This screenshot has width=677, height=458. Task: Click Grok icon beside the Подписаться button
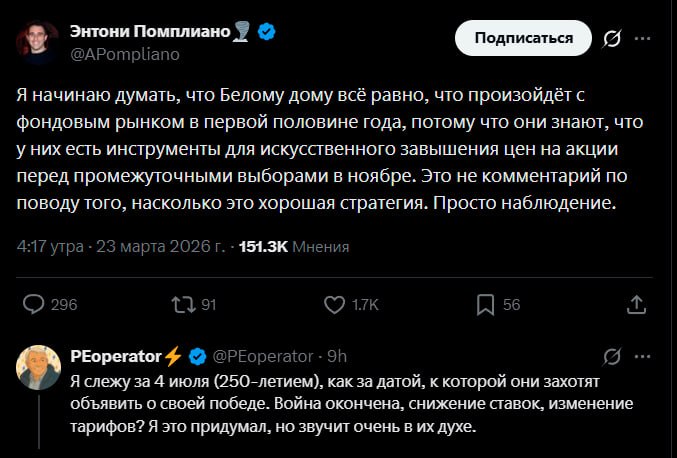[x=611, y=39]
